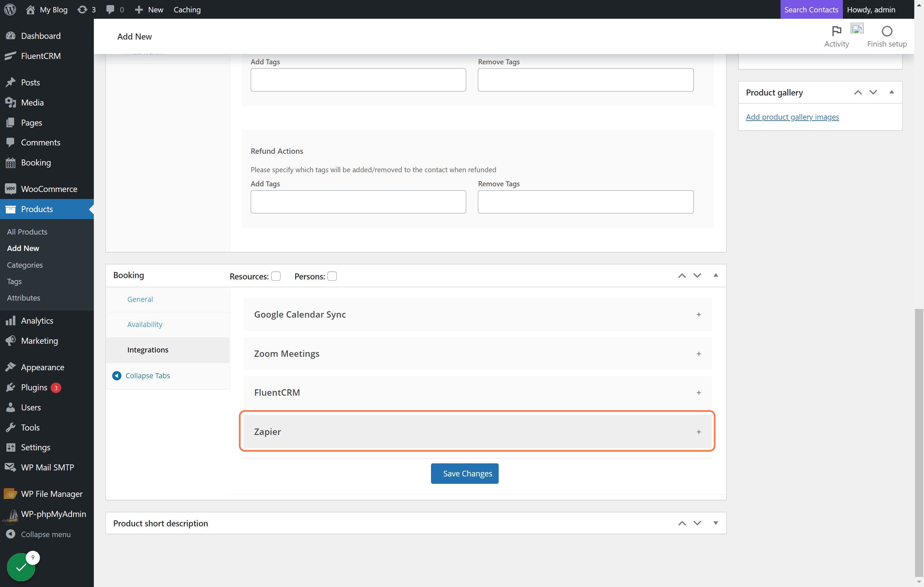
Task: Switch to the Availability booking tab
Action: (145, 324)
